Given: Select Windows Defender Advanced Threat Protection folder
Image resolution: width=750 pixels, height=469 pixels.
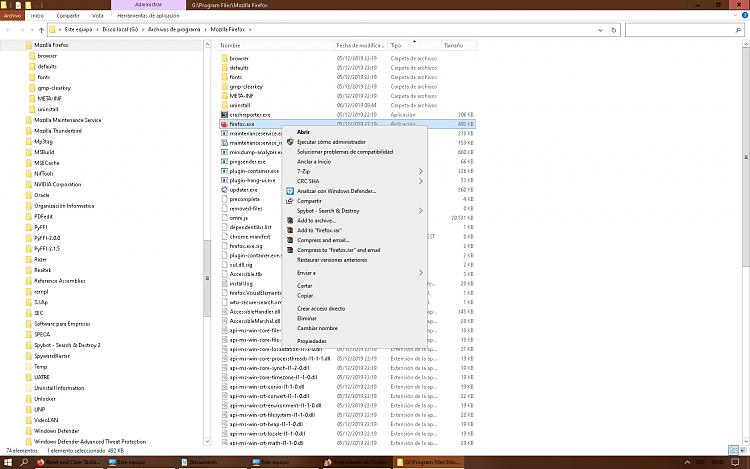Looking at the screenshot, I should click(90, 441).
